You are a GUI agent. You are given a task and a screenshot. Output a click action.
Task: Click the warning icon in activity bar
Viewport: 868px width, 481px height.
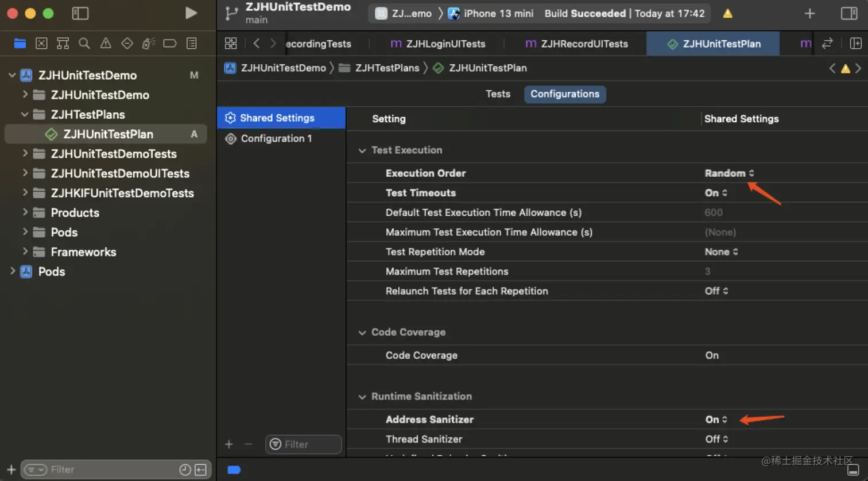pyautogui.click(x=728, y=13)
